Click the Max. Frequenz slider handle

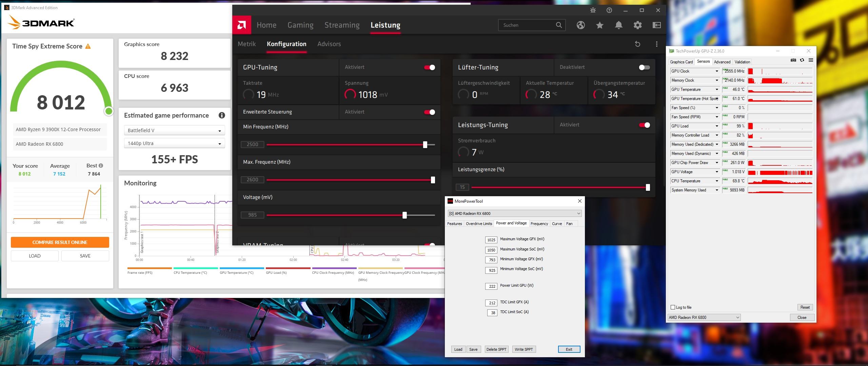click(433, 180)
